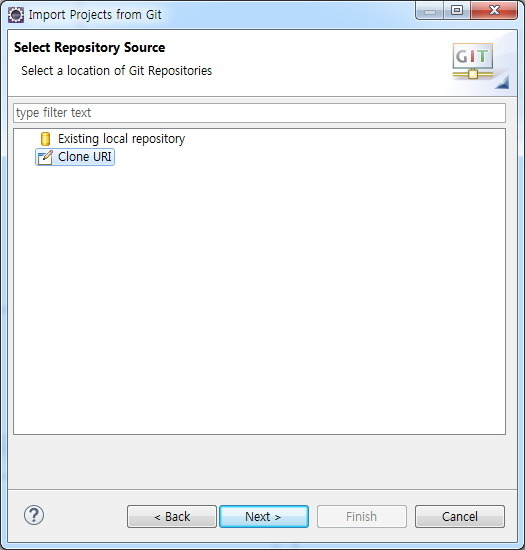Click the GIT wizard banner image
Viewport: 525px width, 550px height.
(473, 61)
